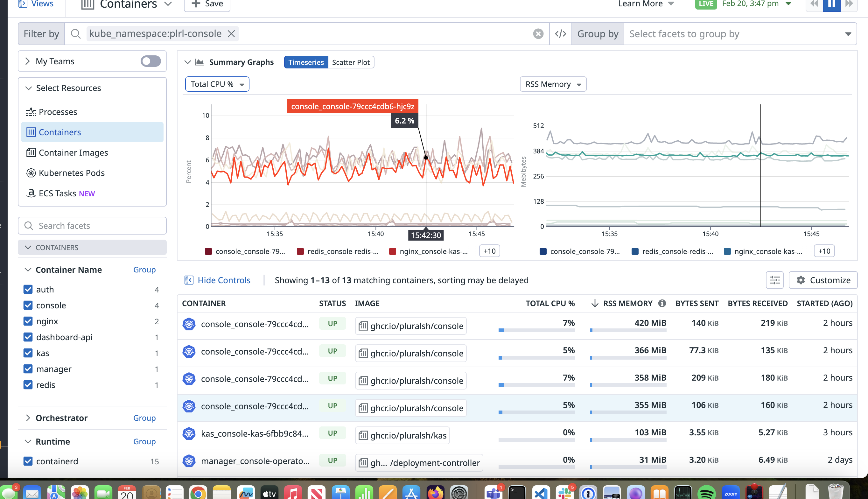Click console_console-79 legend swatch in memory graph
Image resolution: width=868 pixels, height=499 pixels.
pos(543,251)
